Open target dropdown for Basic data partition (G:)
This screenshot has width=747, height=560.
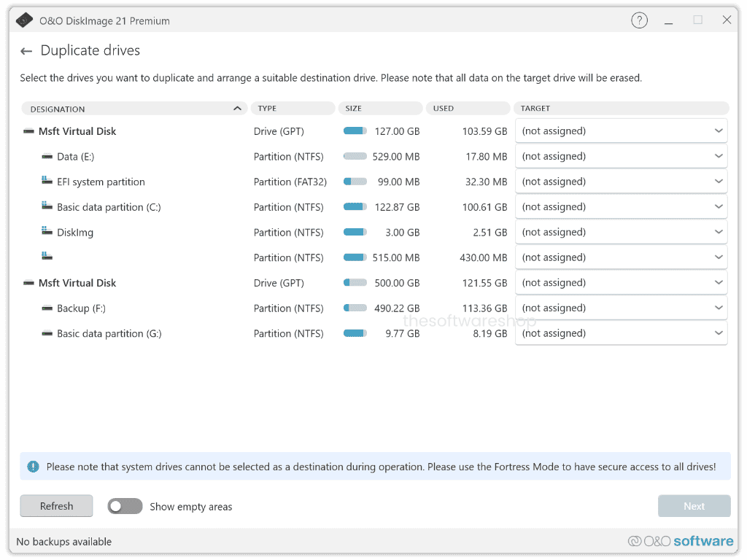pyautogui.click(x=622, y=332)
